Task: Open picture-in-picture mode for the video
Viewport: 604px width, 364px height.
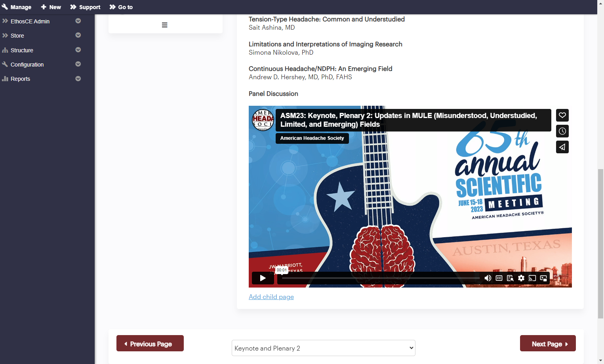Action: point(543,278)
